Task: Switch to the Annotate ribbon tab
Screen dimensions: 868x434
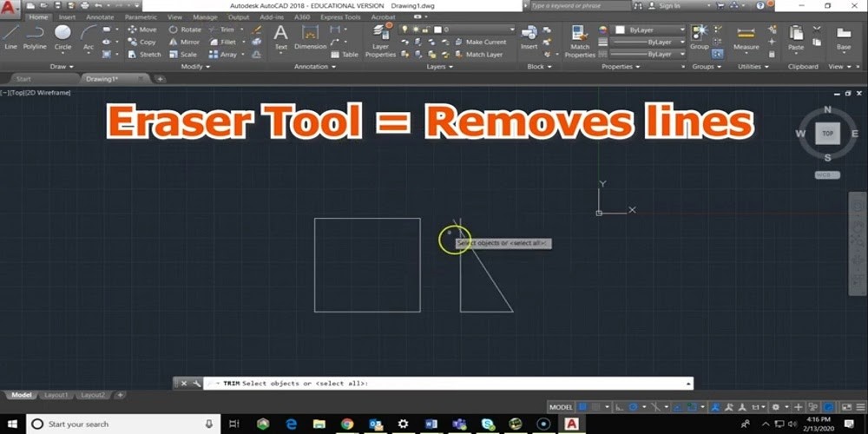Action: click(x=98, y=16)
